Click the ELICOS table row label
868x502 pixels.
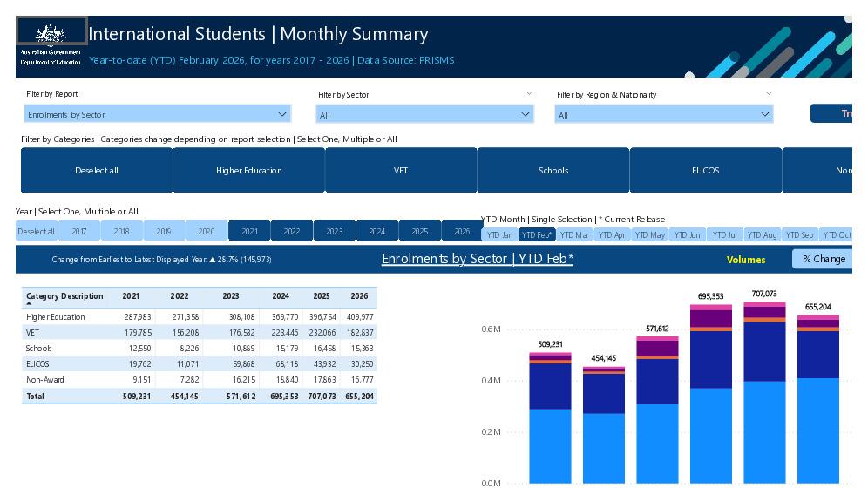[37, 363]
